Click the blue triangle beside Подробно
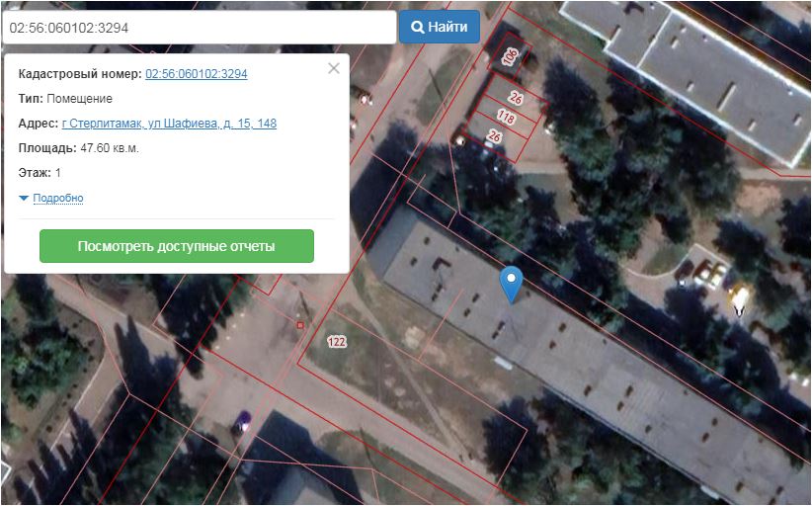The width and height of the screenshot is (812, 506). coord(24,199)
